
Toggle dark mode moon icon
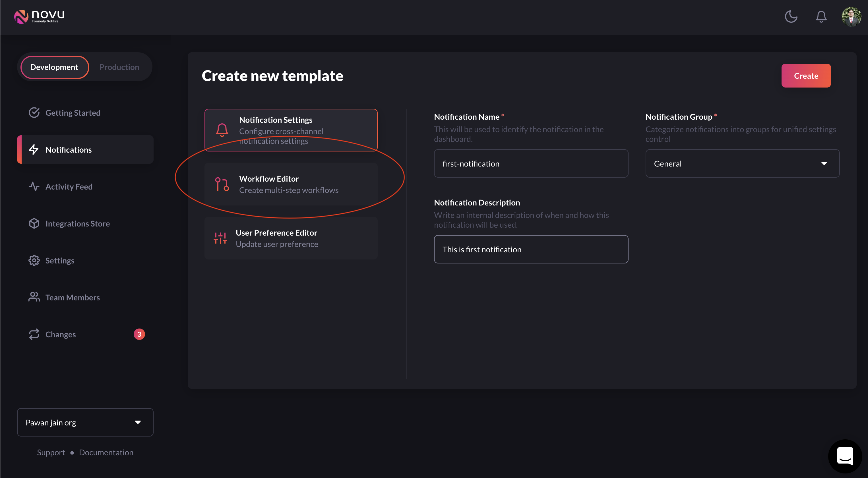pyautogui.click(x=791, y=16)
